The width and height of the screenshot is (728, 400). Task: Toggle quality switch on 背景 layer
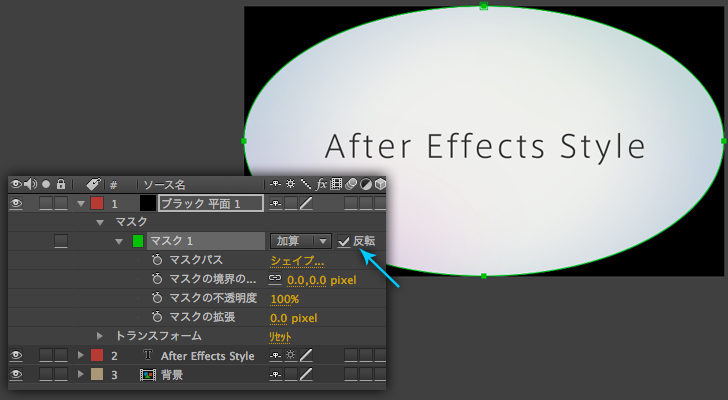(x=306, y=374)
